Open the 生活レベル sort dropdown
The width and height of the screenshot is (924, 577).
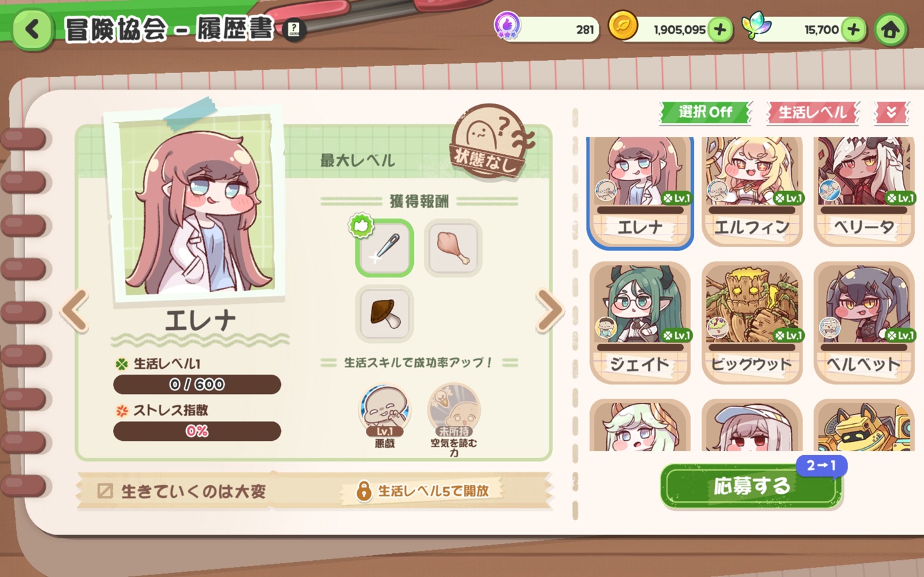(812, 112)
